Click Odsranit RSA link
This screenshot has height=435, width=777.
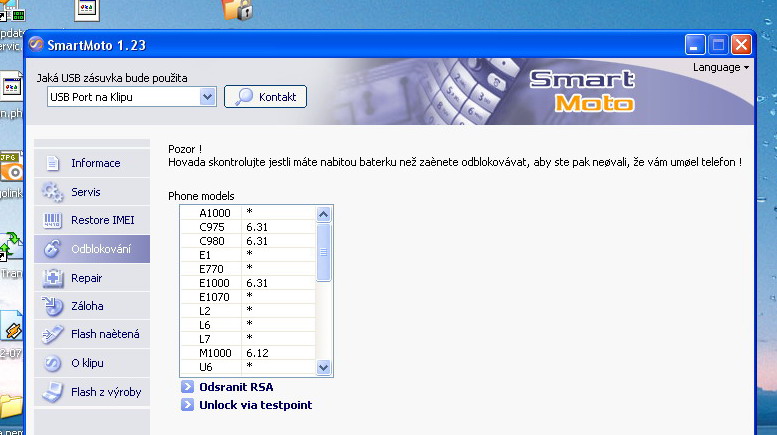click(236, 387)
